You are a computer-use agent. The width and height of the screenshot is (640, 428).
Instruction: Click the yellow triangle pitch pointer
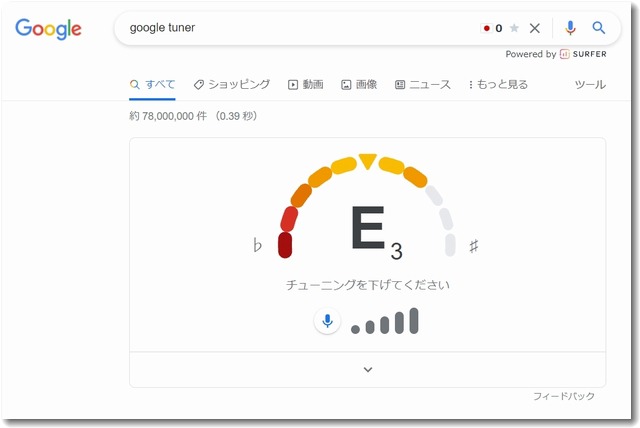click(x=367, y=161)
